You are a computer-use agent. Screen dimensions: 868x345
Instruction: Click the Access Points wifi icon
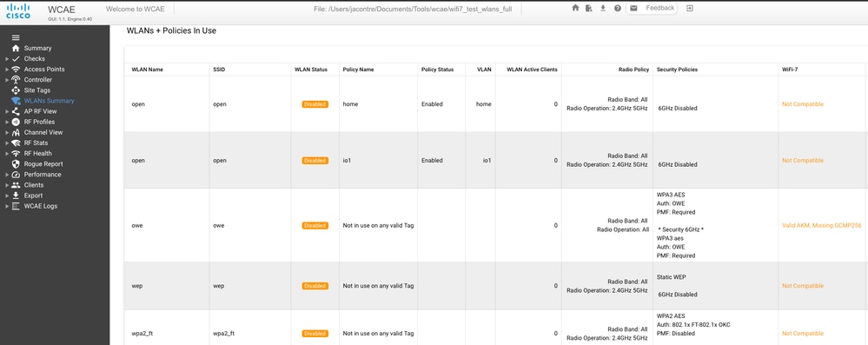click(16, 70)
